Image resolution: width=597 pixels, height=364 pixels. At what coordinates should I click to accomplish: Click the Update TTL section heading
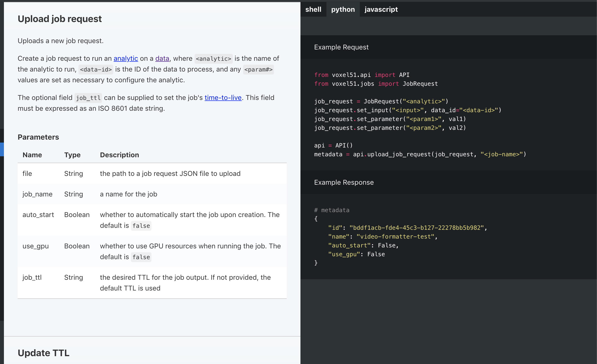pos(43,353)
